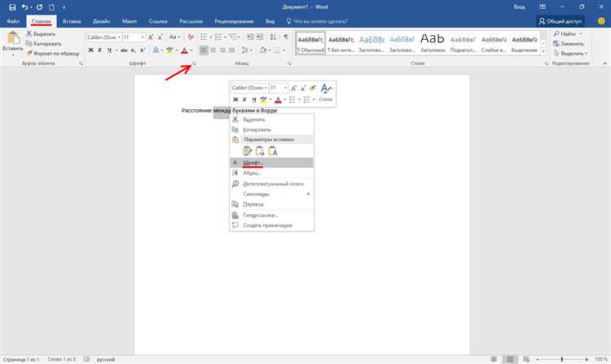Center text in the ribbon
The image size is (611, 364).
coord(213,50)
